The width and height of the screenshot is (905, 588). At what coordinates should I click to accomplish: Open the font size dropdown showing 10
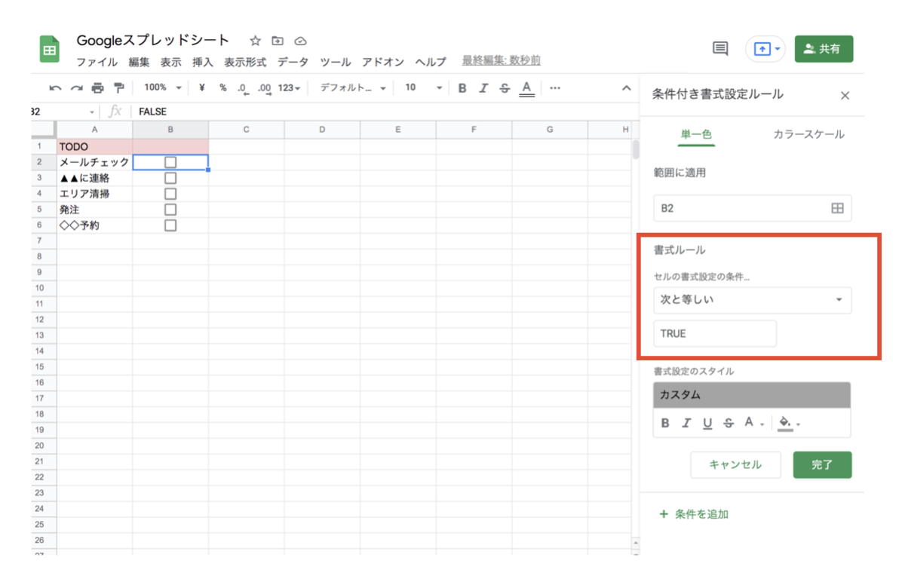[422, 87]
